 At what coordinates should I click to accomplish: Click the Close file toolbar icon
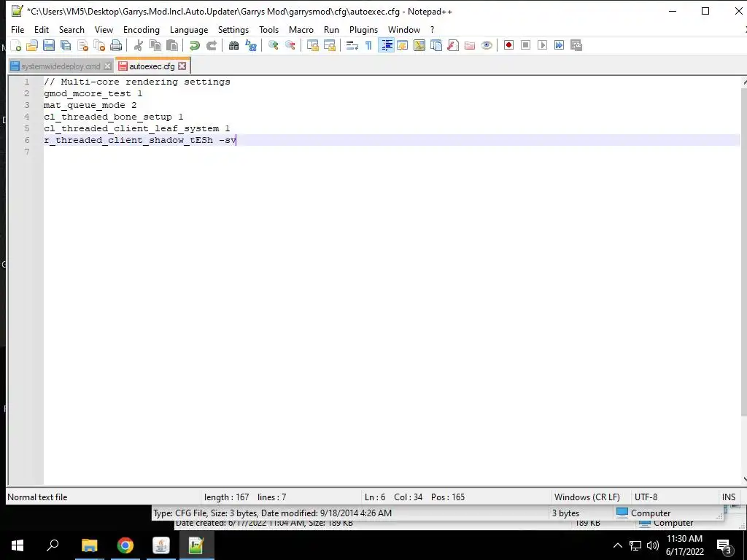point(82,45)
